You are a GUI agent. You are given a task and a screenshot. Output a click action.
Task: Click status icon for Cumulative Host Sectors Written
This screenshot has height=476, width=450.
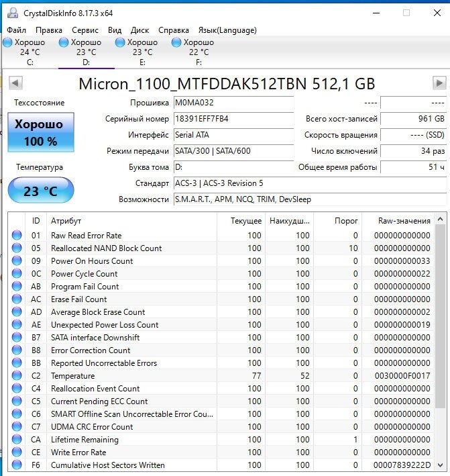pyautogui.click(x=17, y=465)
